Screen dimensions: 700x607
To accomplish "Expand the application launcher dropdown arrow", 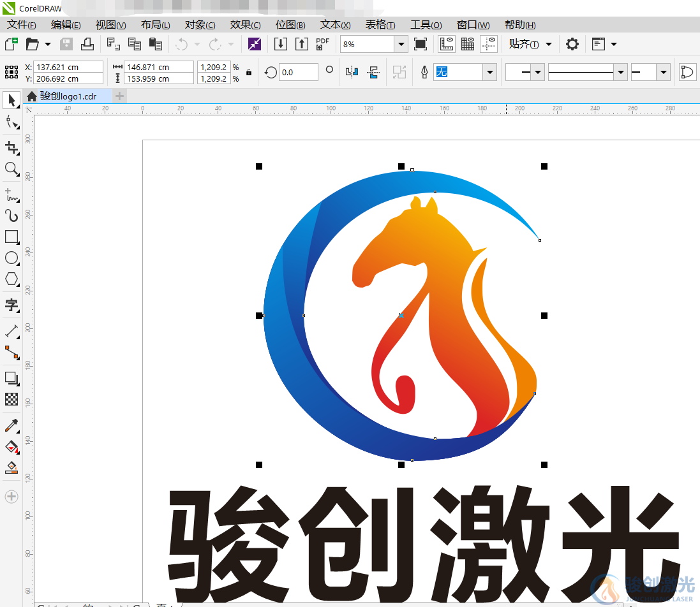I will (614, 44).
